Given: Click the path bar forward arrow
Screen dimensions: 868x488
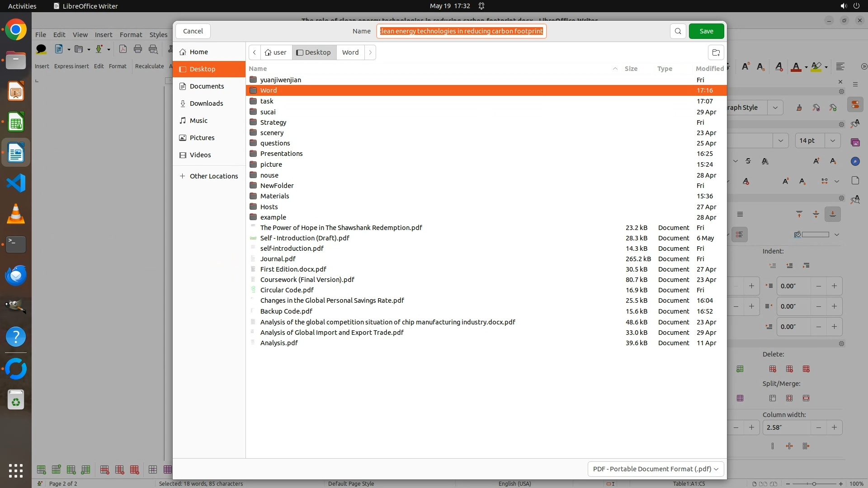Looking at the screenshot, I should click(370, 52).
